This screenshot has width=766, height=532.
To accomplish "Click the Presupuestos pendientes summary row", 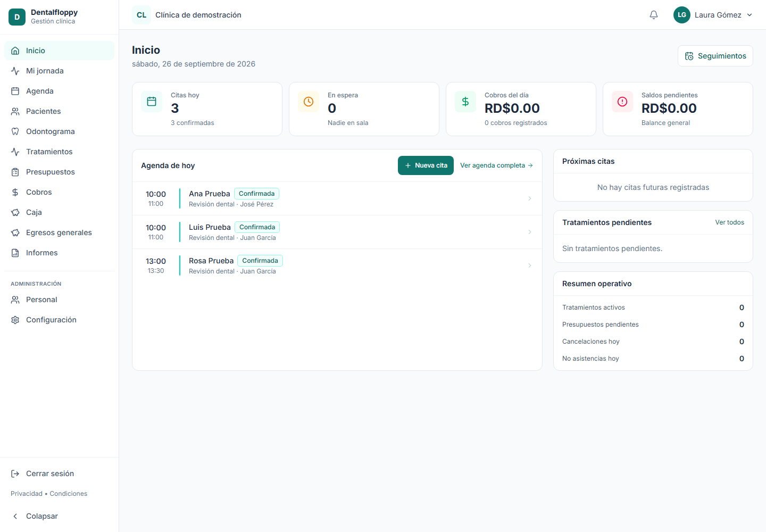I will [x=653, y=325].
